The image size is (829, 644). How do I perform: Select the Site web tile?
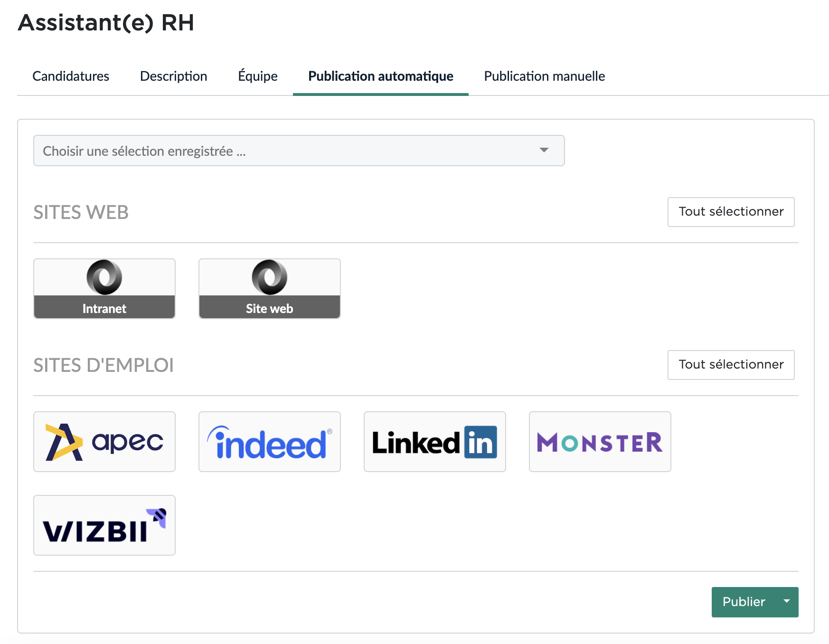[270, 289]
